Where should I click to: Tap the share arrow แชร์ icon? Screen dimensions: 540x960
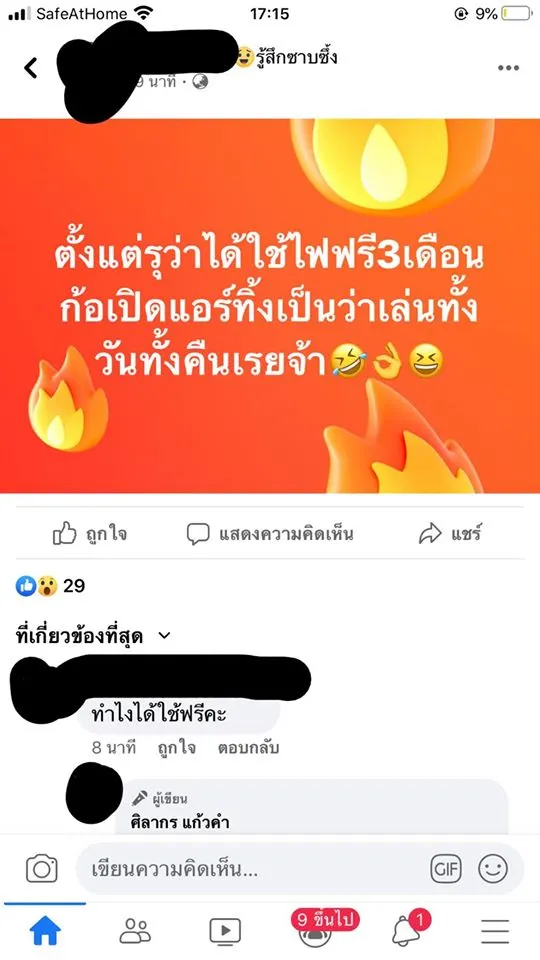point(430,534)
